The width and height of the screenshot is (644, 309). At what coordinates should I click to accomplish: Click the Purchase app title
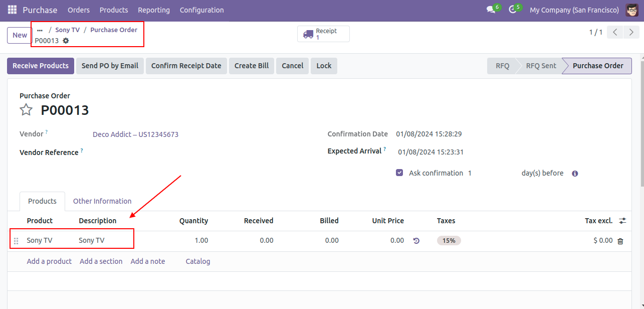[40, 10]
